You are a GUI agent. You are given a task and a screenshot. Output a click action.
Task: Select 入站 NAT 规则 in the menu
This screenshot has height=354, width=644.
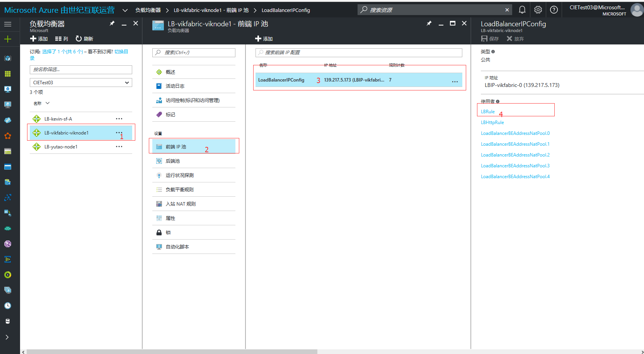pos(181,204)
